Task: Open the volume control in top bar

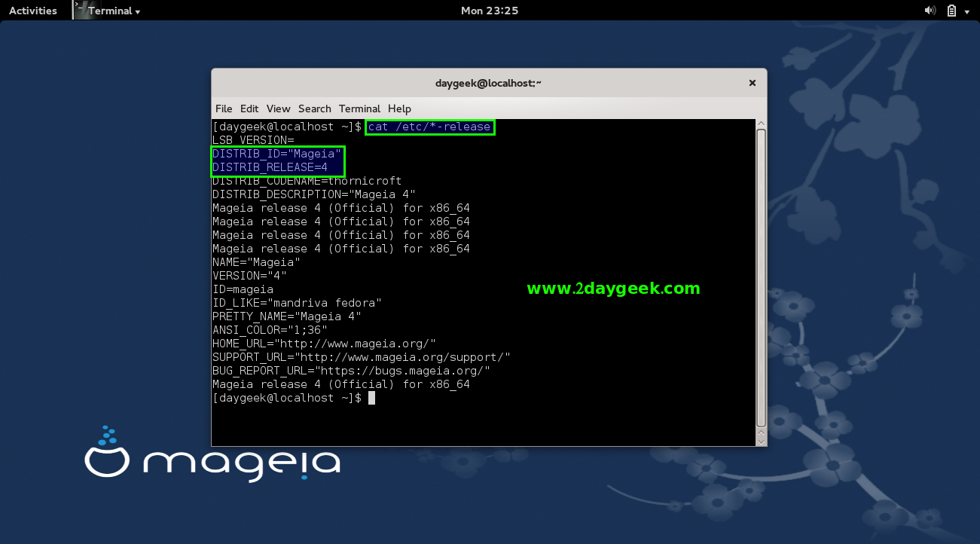Action: point(930,11)
